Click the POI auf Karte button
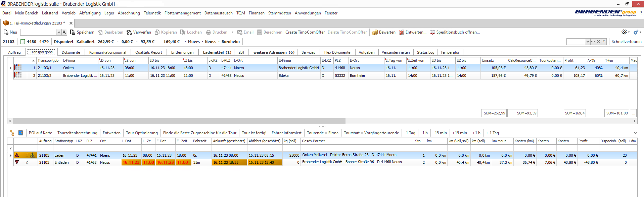Viewport: 644px width, 197px height. point(40,133)
